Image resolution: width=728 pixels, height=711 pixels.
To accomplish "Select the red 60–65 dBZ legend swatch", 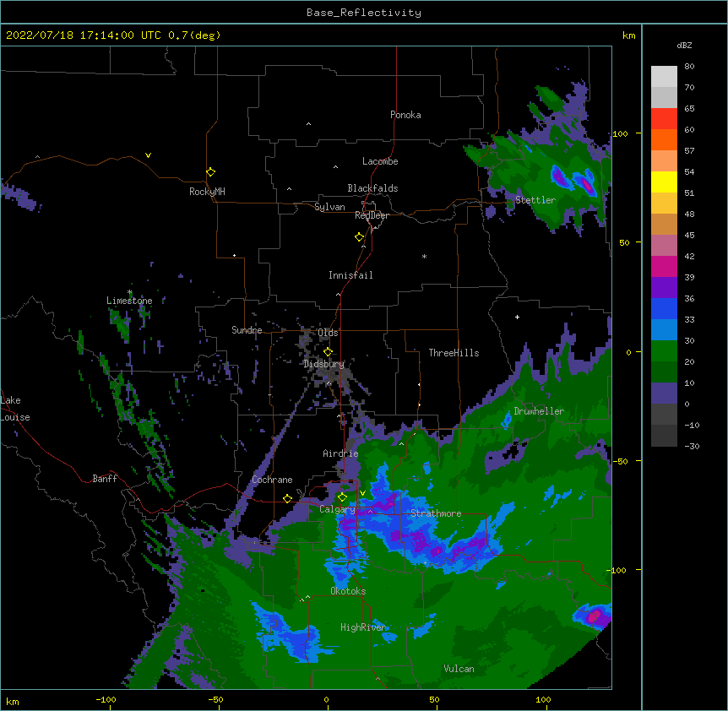I will pos(664,119).
